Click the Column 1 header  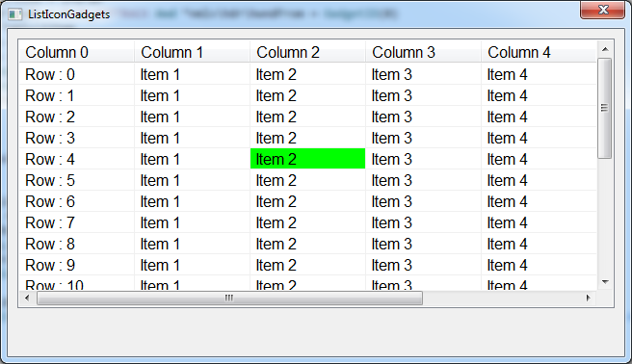193,52
